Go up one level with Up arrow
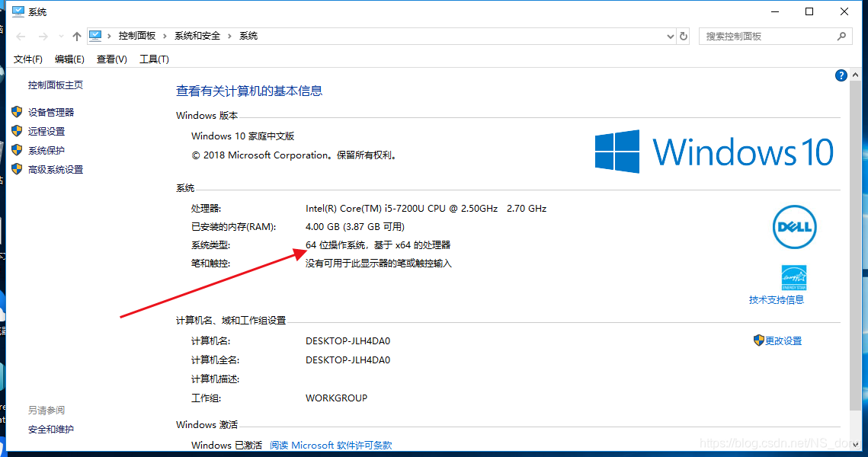The width and height of the screenshot is (868, 457). click(x=76, y=37)
